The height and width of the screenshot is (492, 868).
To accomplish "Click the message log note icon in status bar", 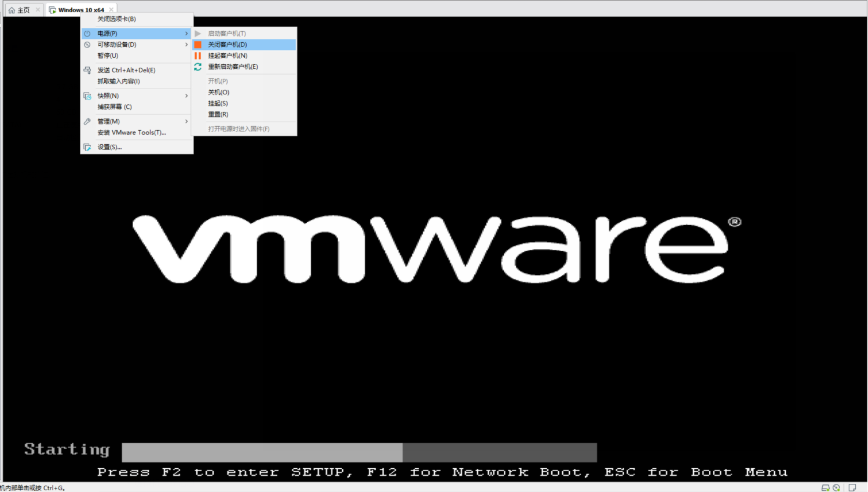I will click(x=852, y=488).
